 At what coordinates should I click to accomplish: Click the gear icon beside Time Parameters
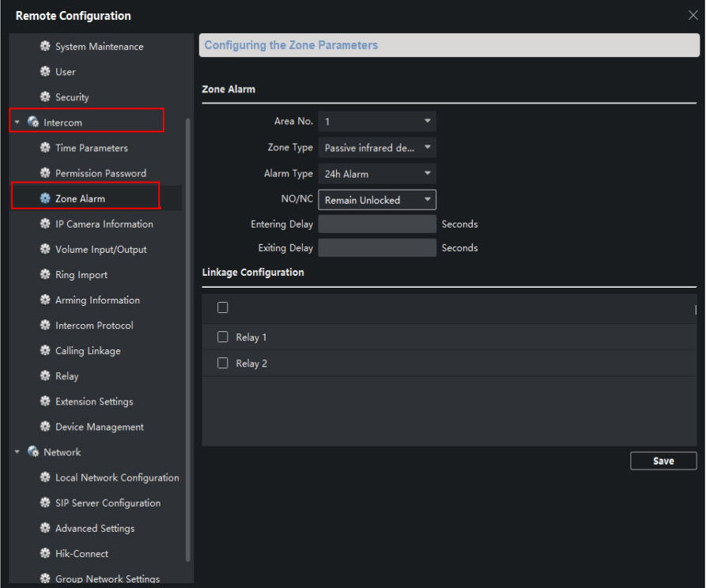coord(45,148)
